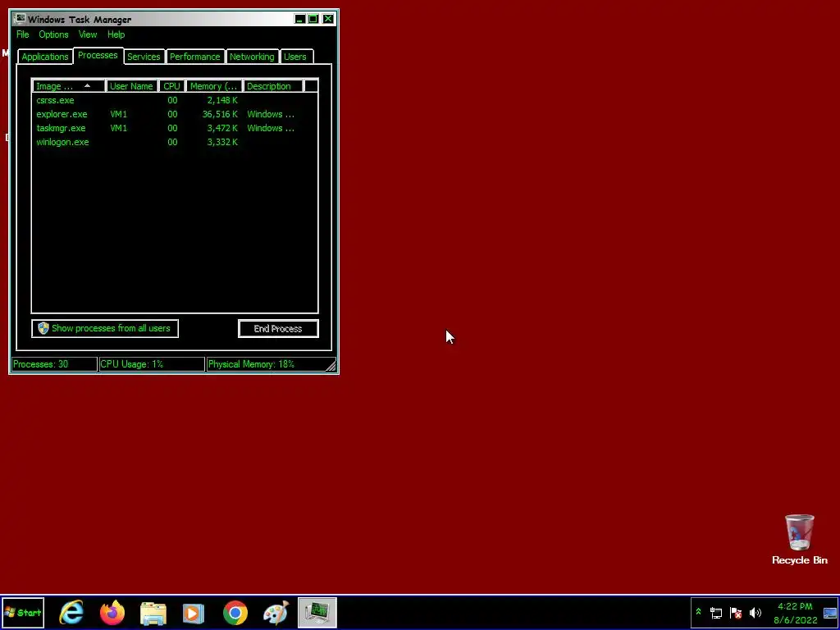
Task: Select the Task Manager taskbar button
Action: coord(317,612)
